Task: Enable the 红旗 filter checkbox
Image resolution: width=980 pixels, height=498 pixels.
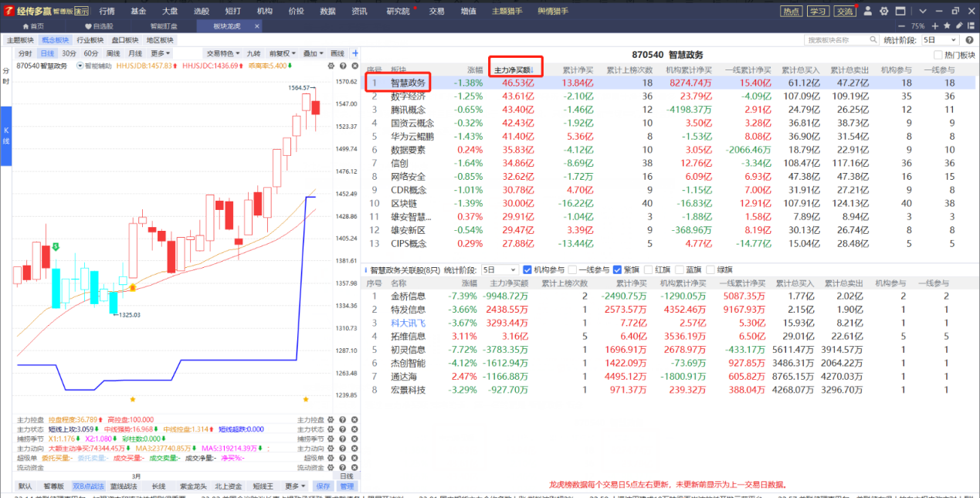Action: pyautogui.click(x=648, y=270)
